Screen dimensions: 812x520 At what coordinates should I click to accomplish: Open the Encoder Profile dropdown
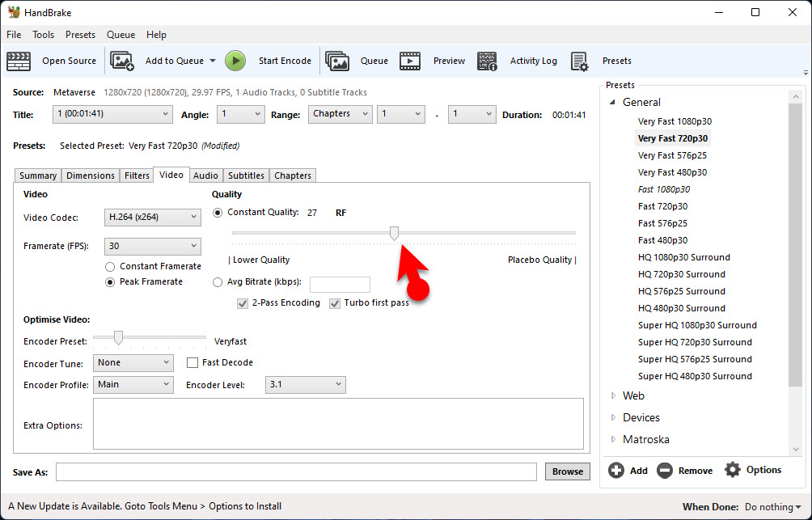[x=133, y=384]
